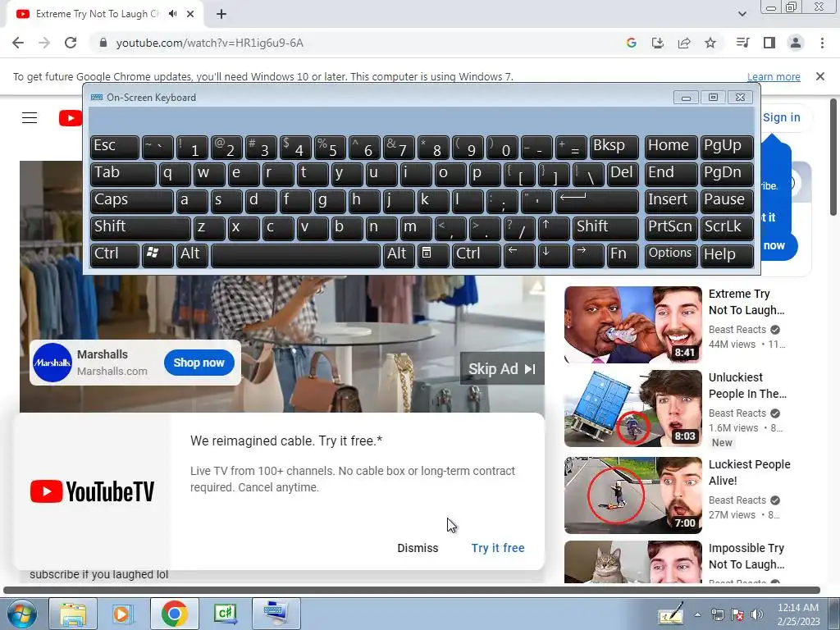The height and width of the screenshot is (630, 840).
Task: Install app icon in address bar
Action: pyautogui.click(x=658, y=43)
